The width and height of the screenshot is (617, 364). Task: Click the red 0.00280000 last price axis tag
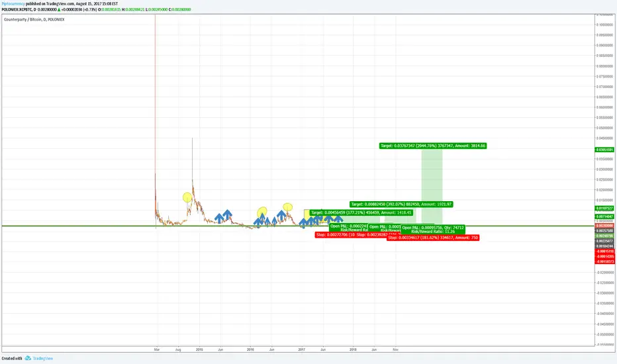604,226
